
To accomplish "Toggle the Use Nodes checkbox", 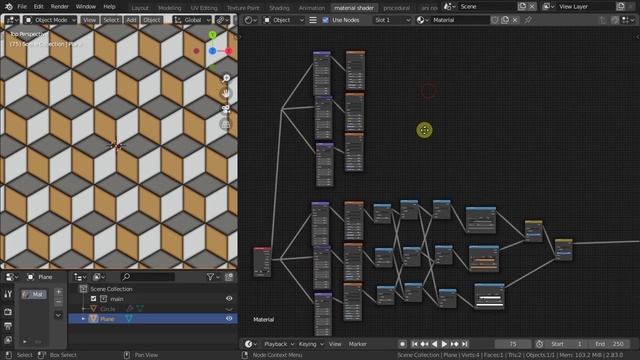I will click(325, 20).
